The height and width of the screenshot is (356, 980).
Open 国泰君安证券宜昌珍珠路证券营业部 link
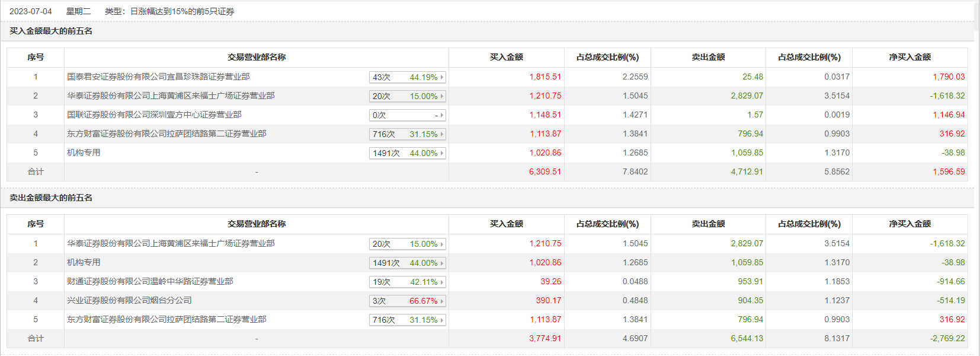pyautogui.click(x=158, y=77)
